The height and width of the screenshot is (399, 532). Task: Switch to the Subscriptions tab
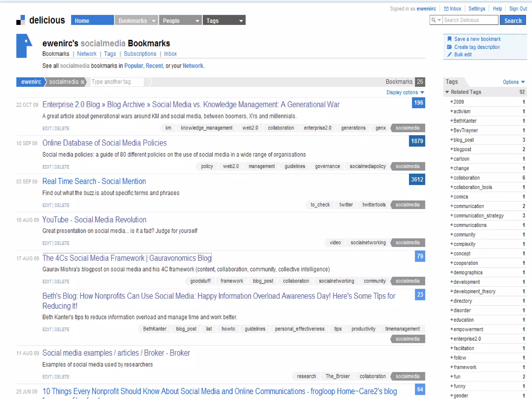(140, 54)
